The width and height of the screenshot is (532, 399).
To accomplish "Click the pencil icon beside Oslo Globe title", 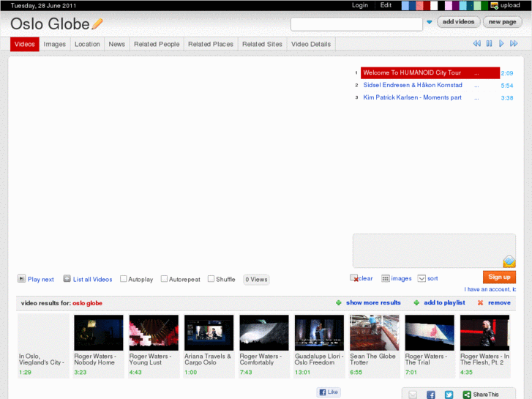I will coord(97,23).
